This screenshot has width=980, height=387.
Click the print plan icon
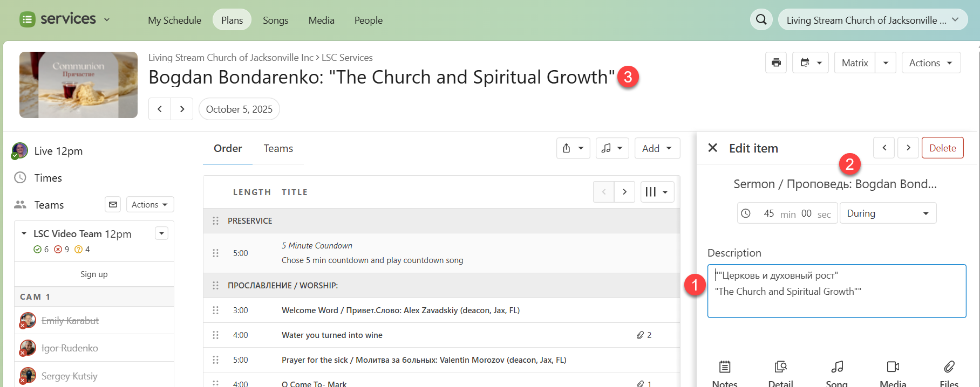[776, 63]
